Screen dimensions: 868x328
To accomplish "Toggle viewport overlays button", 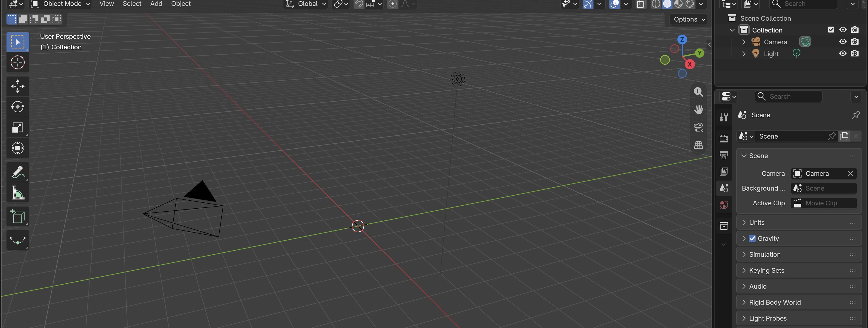I will [x=615, y=4].
